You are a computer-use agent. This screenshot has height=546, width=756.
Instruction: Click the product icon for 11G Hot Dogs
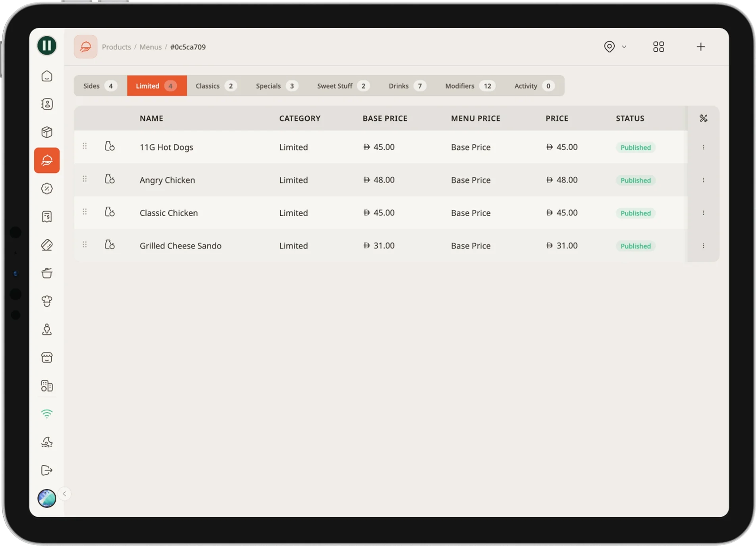point(110,146)
